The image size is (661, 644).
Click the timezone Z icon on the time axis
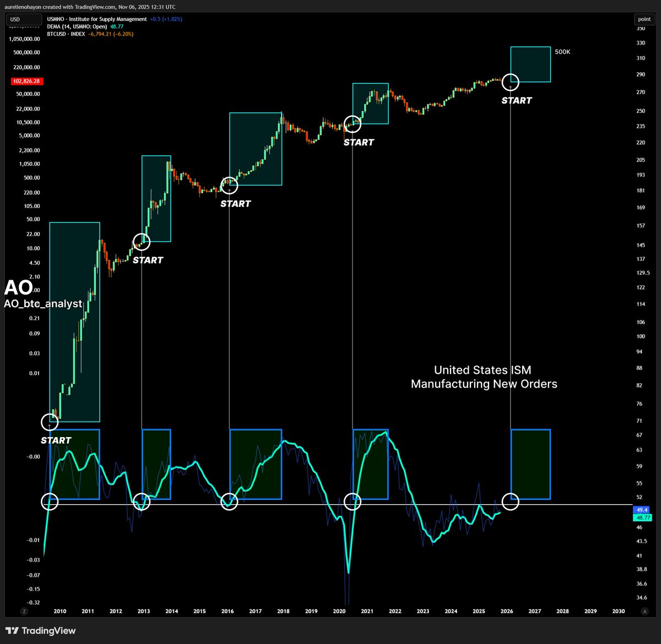pos(24,611)
